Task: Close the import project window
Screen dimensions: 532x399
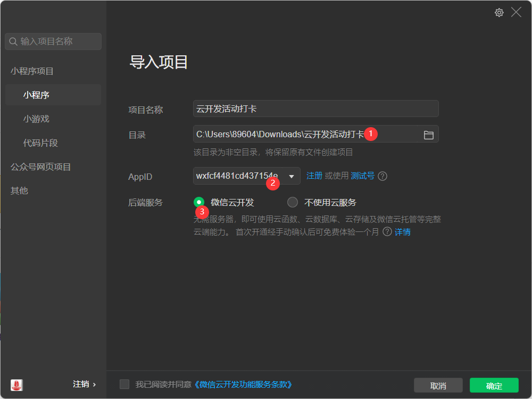Action: tap(516, 12)
